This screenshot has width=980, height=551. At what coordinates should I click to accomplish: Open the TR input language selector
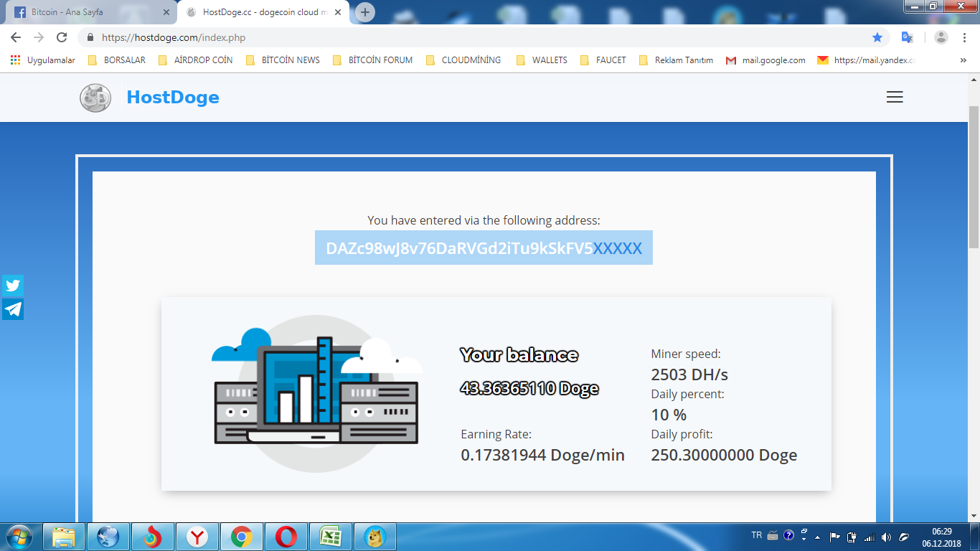(756, 535)
